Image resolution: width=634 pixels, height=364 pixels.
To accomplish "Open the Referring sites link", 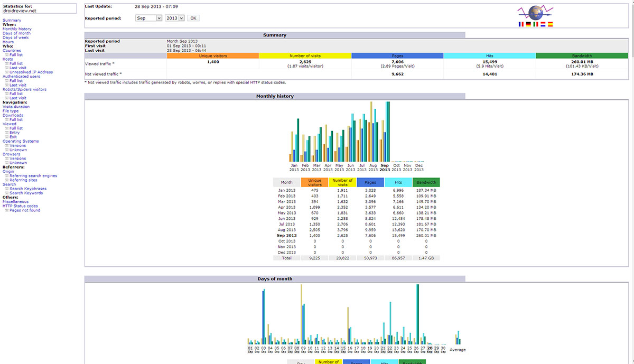I will pos(23,180).
